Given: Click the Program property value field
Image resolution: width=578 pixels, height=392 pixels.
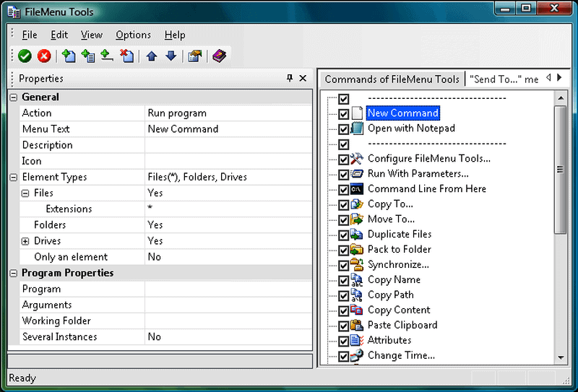Looking at the screenshot, I should [x=228, y=289].
